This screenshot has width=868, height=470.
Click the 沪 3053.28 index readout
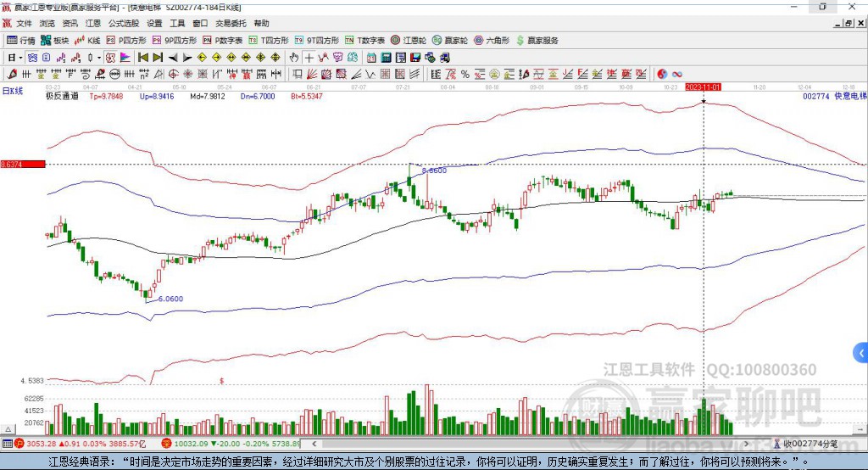pyautogui.click(x=81, y=444)
